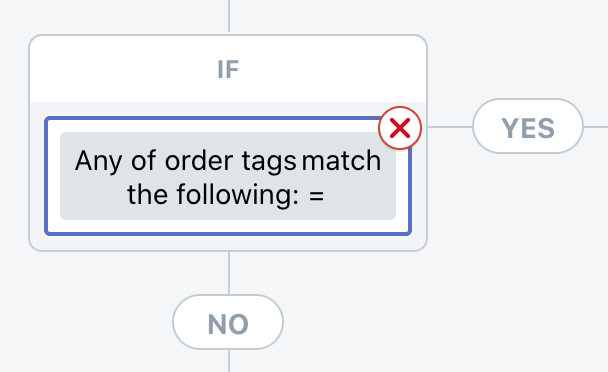Remove the condition with the red X icon
This screenshot has width=608, height=372.
coord(400,128)
